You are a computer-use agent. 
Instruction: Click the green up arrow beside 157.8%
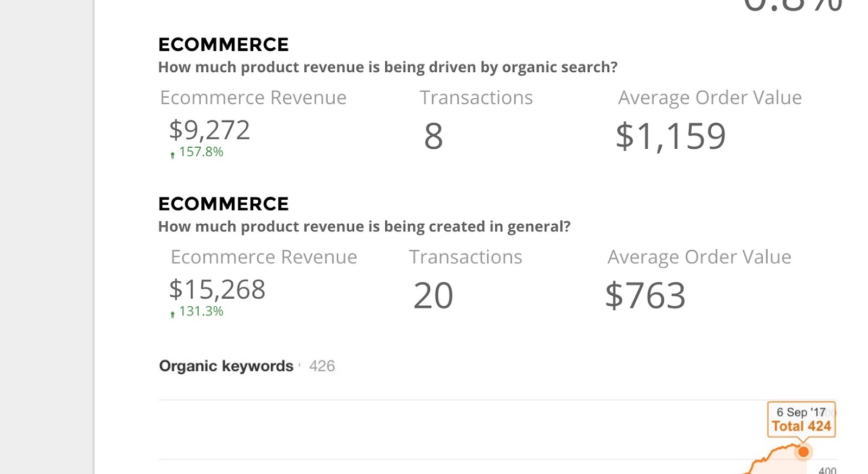point(173,155)
